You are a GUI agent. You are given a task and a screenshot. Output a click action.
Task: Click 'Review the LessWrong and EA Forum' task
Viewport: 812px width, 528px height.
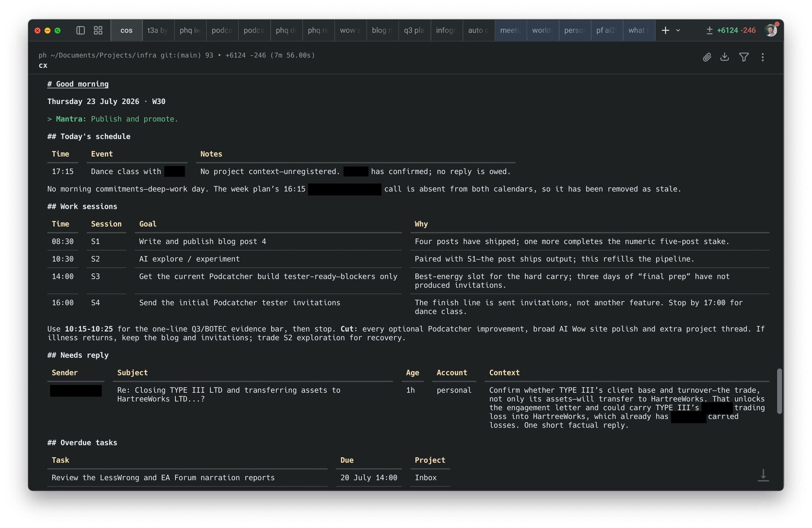point(163,478)
